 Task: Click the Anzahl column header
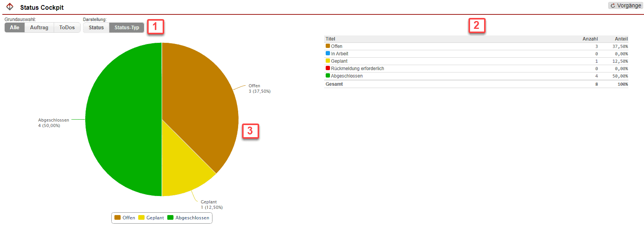[x=590, y=39]
